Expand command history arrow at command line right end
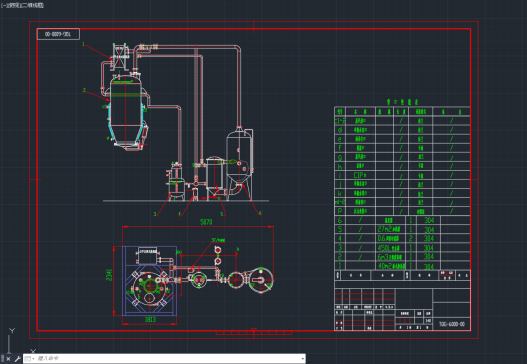Viewport: 527px width, 364px height. coord(302,359)
